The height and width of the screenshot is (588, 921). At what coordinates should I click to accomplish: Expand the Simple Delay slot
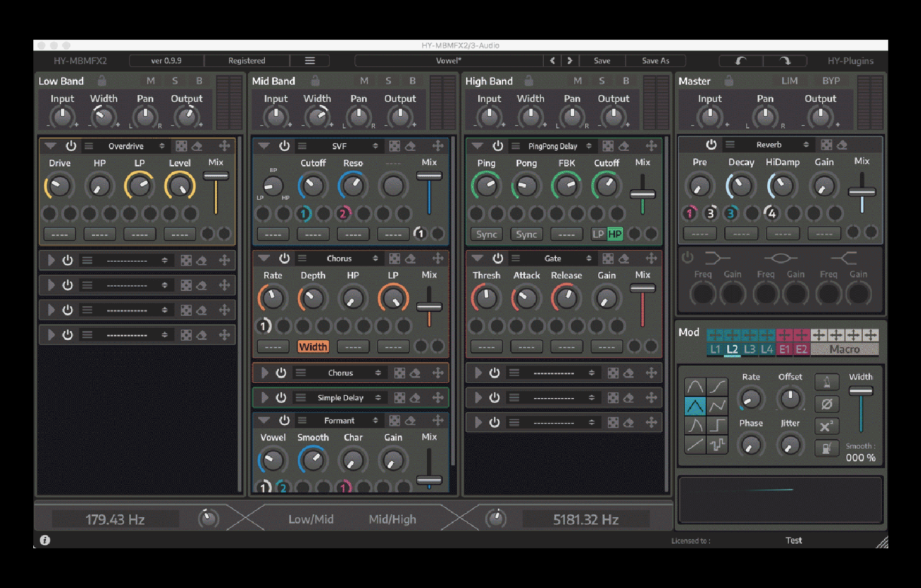coord(265,397)
